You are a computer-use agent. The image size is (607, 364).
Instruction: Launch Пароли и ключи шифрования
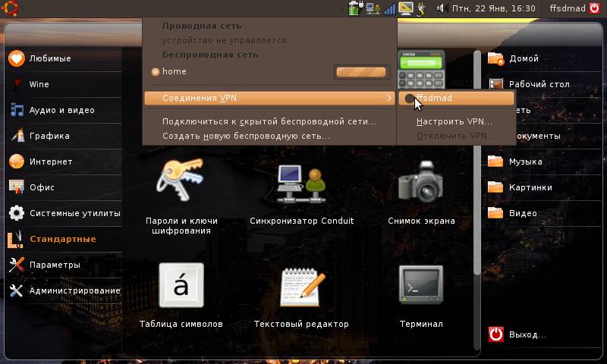point(181,196)
